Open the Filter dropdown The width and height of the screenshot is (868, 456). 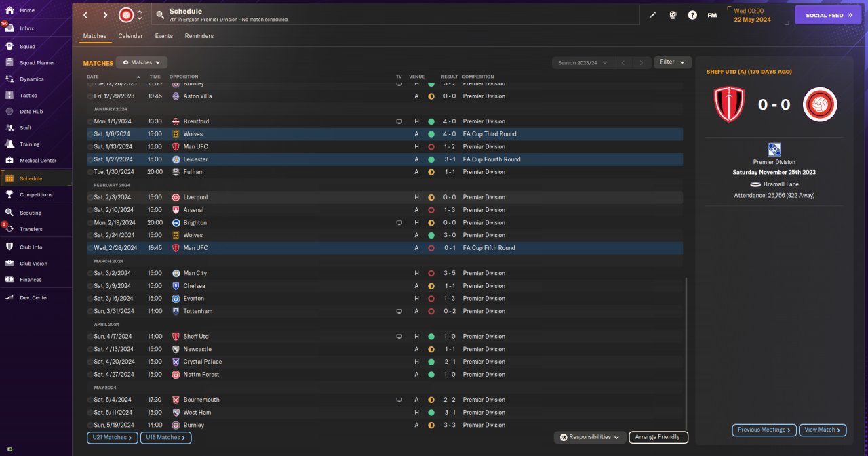click(673, 62)
